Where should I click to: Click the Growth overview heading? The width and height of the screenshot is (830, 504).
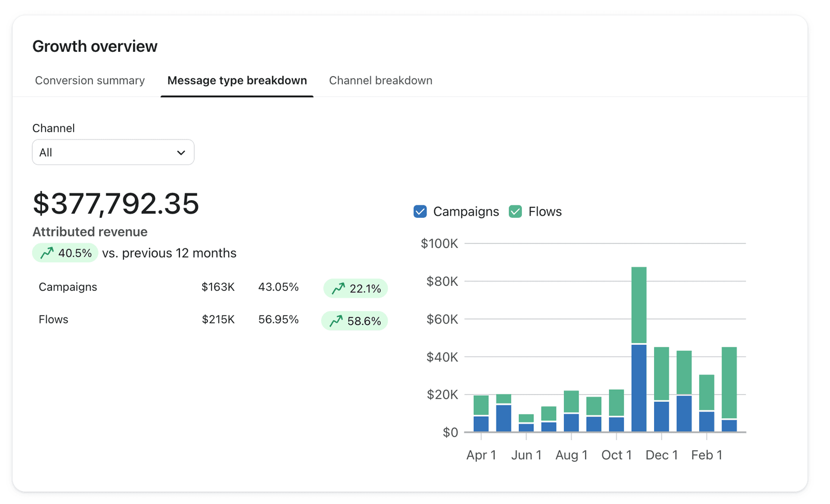[x=95, y=46]
